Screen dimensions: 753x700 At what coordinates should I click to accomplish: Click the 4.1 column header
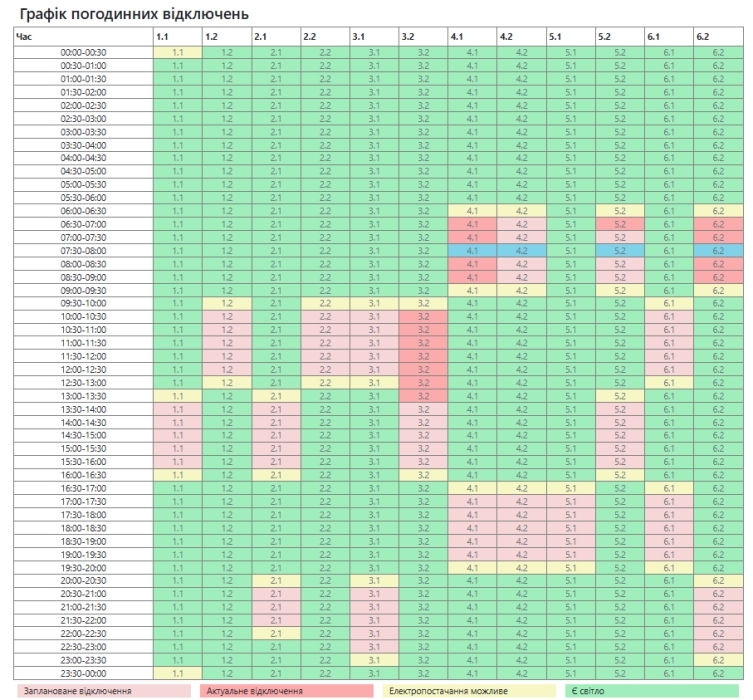(x=457, y=37)
